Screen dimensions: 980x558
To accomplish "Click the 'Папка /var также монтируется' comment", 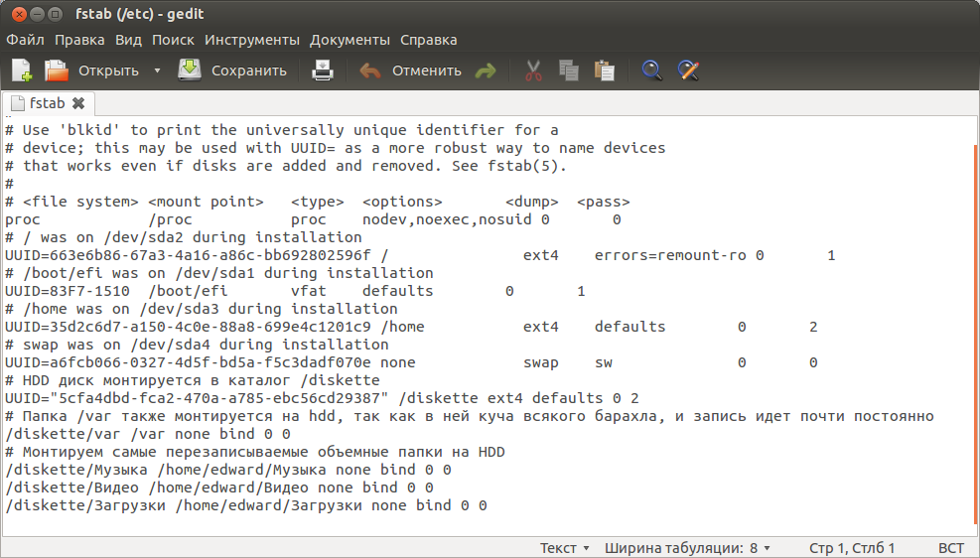I will (x=470, y=416).
